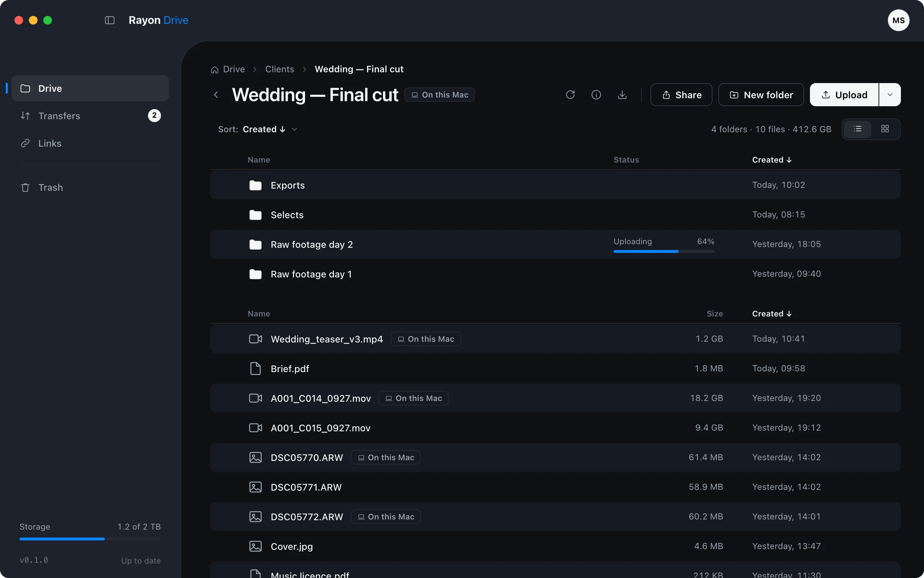Click the document icon for Brief.pdf
Image resolution: width=924 pixels, height=578 pixels.
point(256,368)
